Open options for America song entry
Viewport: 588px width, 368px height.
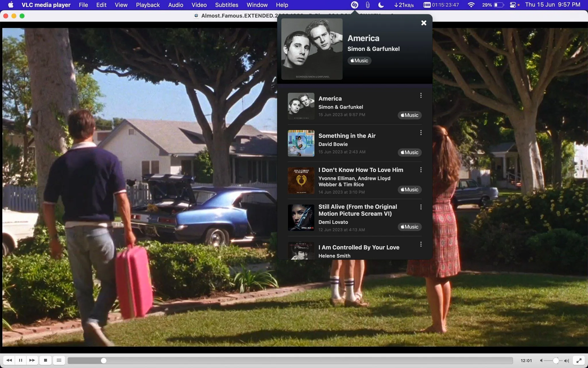click(421, 95)
